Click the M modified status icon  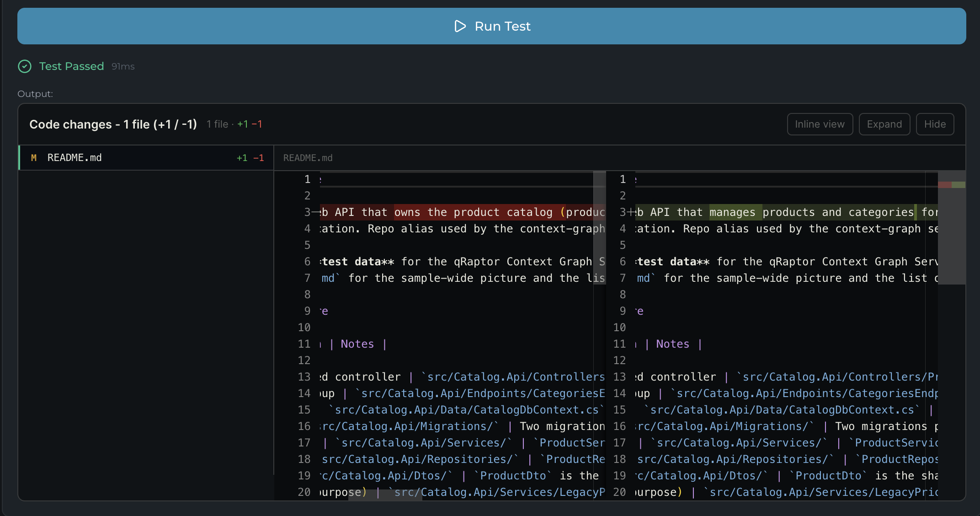34,158
